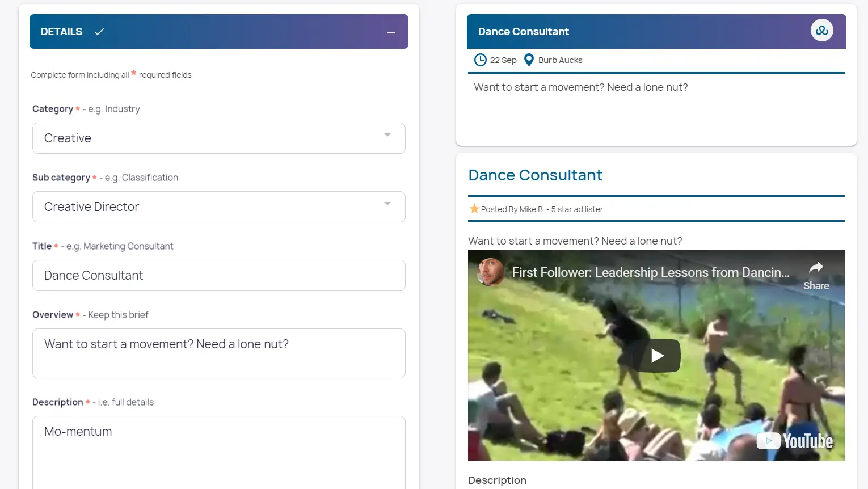
Task: Click the video uploader's avatar thumbnail
Action: (x=490, y=272)
